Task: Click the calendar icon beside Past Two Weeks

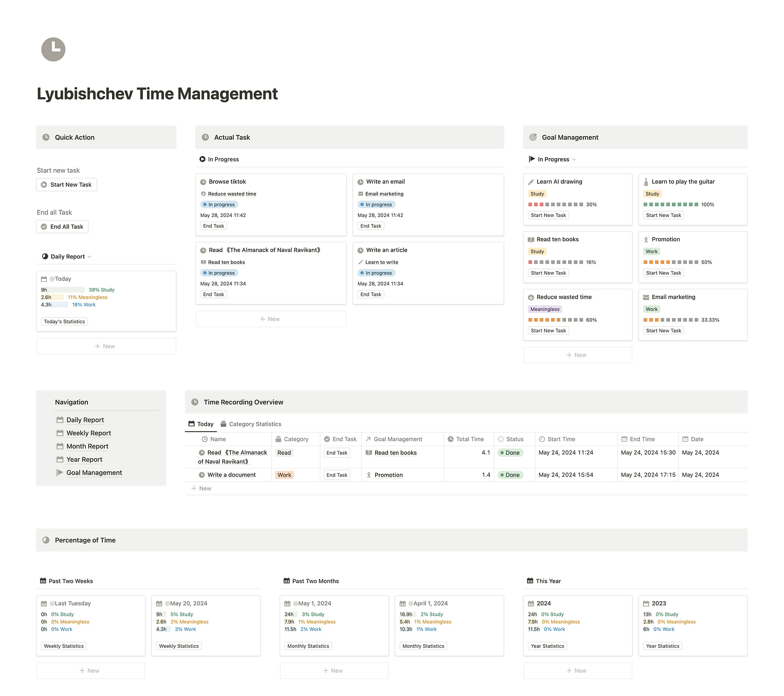Action: click(x=43, y=581)
